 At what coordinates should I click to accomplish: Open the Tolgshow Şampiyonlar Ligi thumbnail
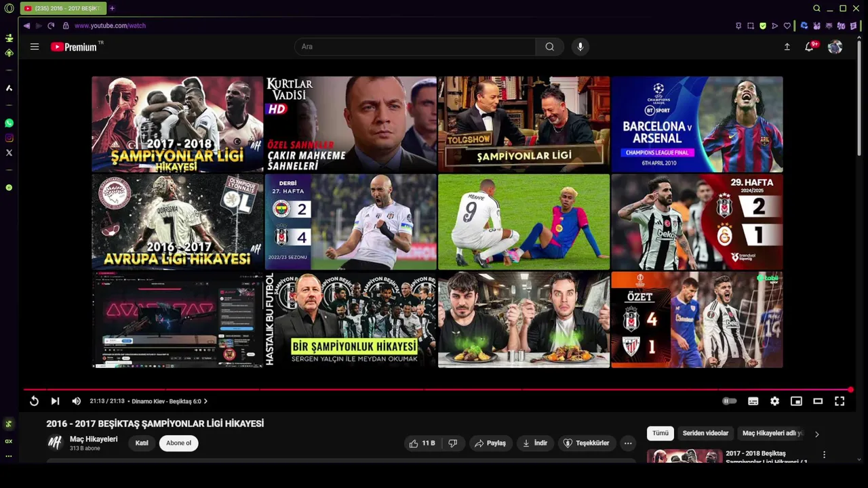coord(524,124)
